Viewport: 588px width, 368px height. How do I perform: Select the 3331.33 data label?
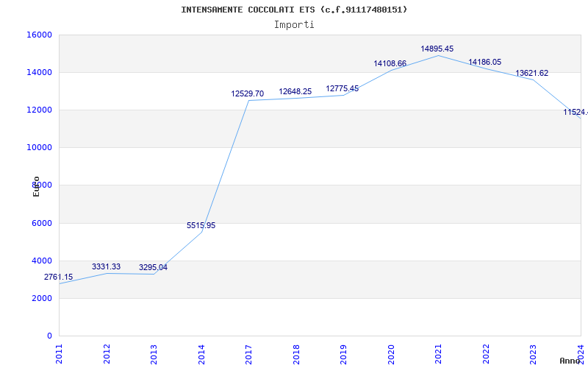pos(106,266)
